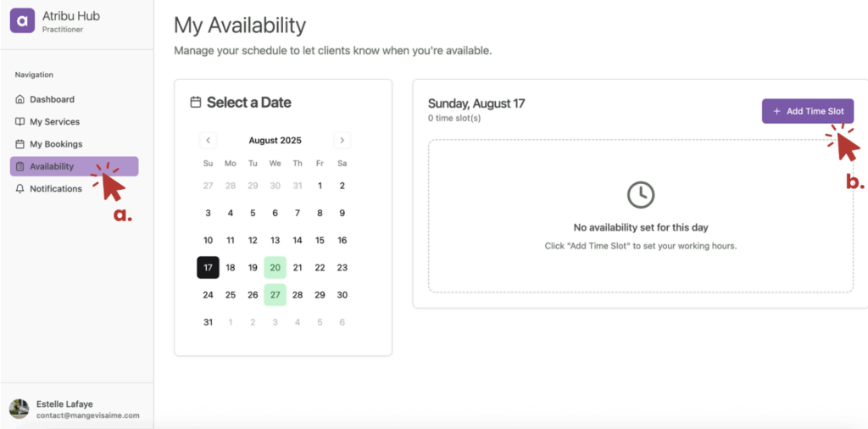Select August 15 in the calendar
Screen dimensions: 868x429
pyautogui.click(x=320, y=241)
